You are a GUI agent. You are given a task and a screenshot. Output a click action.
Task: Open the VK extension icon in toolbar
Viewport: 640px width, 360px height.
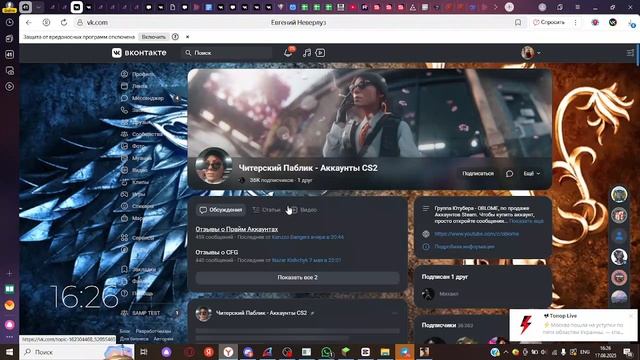coord(613,22)
